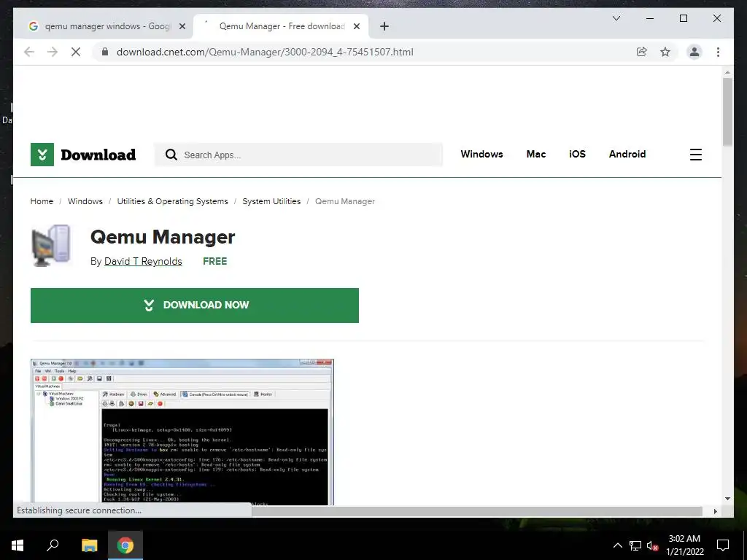Click the Download site wordmark
Viewport: 747px width, 560px height.
98,155
